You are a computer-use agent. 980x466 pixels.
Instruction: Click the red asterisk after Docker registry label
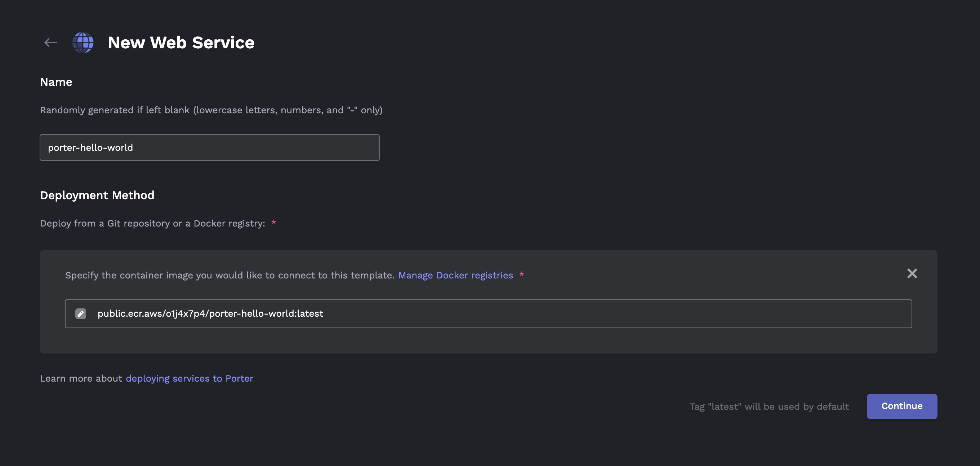273,222
